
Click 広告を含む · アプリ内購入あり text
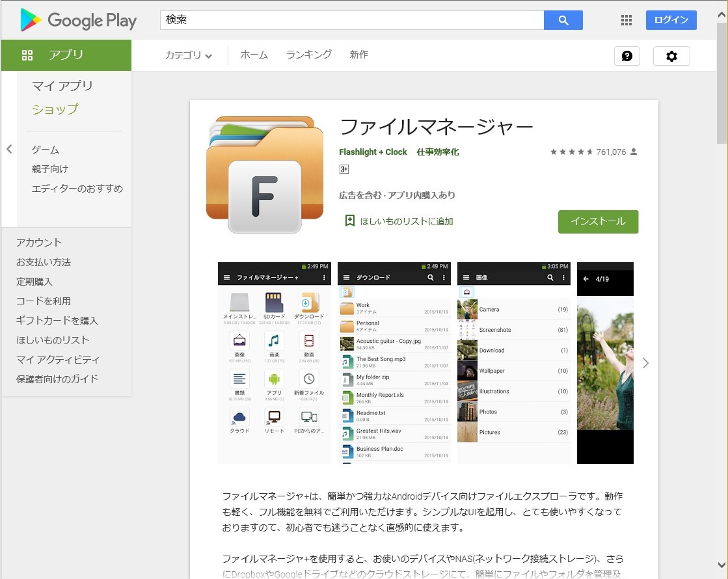(x=397, y=195)
